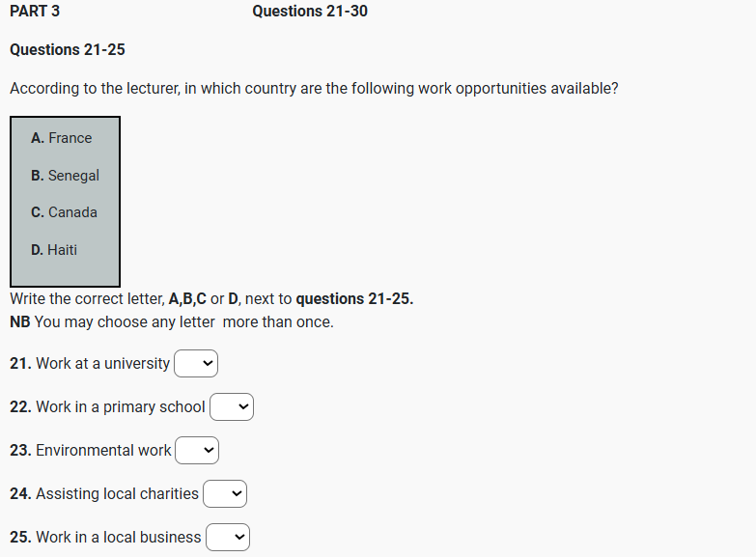Click the Questions 21-25 subheading
Image resolution: width=756 pixels, height=557 pixels.
(68, 50)
